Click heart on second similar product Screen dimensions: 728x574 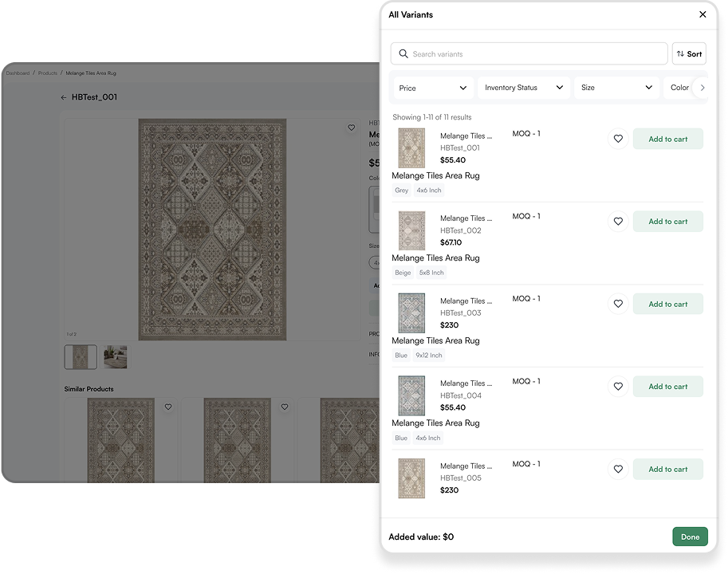[285, 407]
